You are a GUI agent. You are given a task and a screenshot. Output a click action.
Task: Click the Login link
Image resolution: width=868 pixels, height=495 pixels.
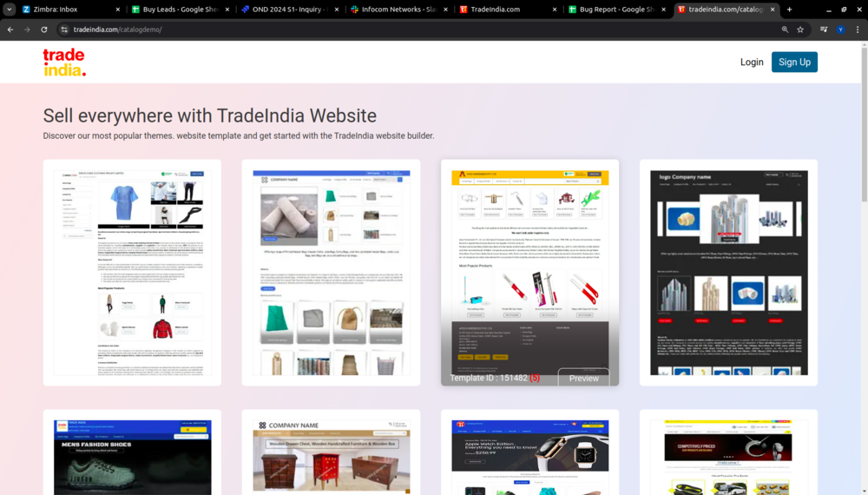point(752,62)
